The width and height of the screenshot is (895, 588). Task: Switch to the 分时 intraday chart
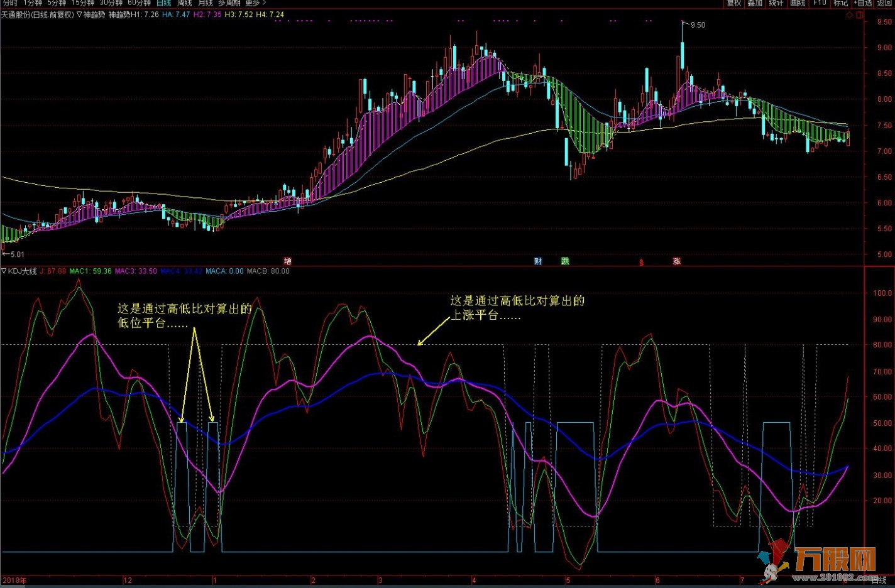pos(10,3)
